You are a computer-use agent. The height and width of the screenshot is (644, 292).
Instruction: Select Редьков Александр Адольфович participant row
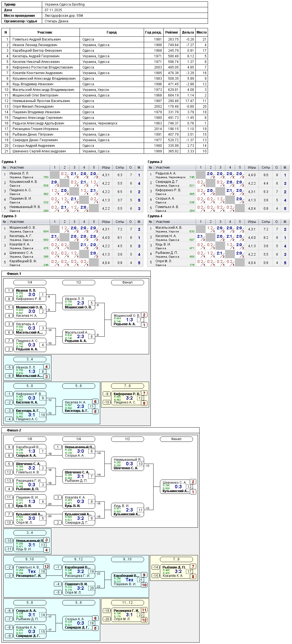(x=104, y=123)
